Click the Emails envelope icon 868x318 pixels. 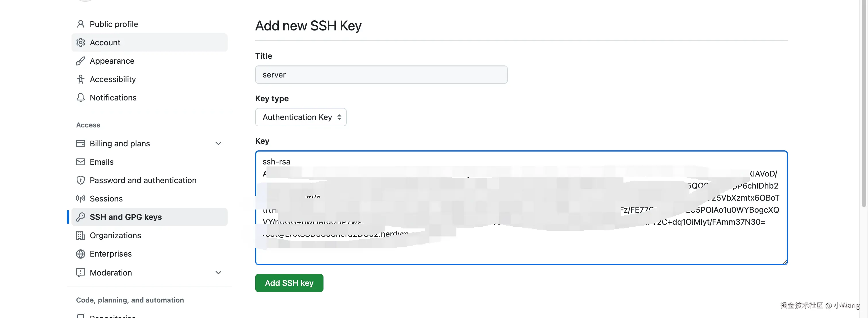pyautogui.click(x=81, y=162)
